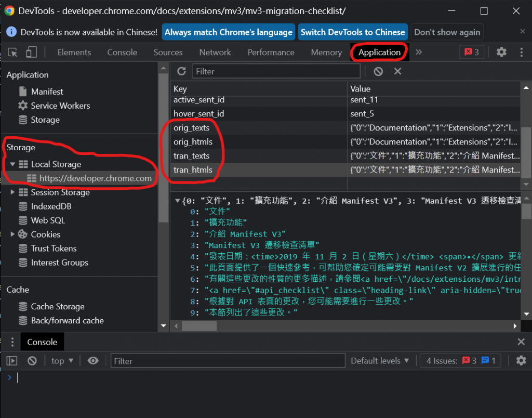Click the red errors count badge
The width and height of the screenshot is (532, 418).
pos(472,52)
